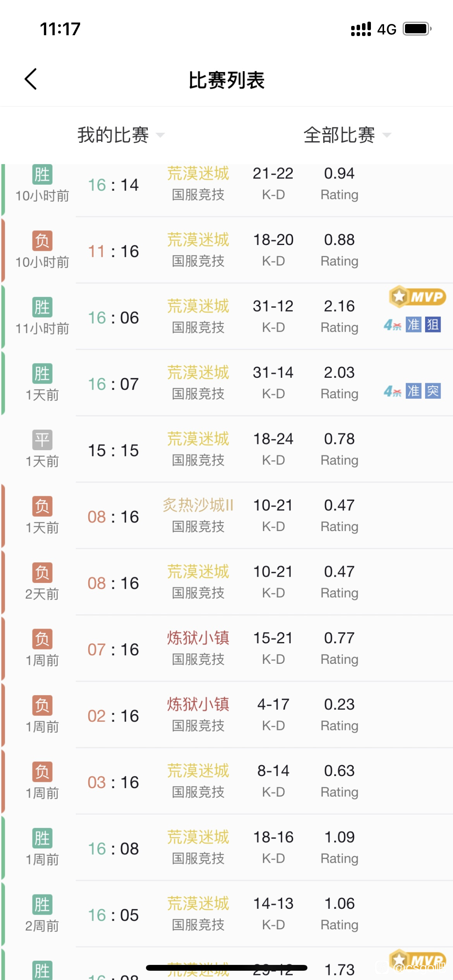The width and height of the screenshot is (453, 980).
Task: Tap the home indicator bar at bottom
Action: (x=226, y=968)
